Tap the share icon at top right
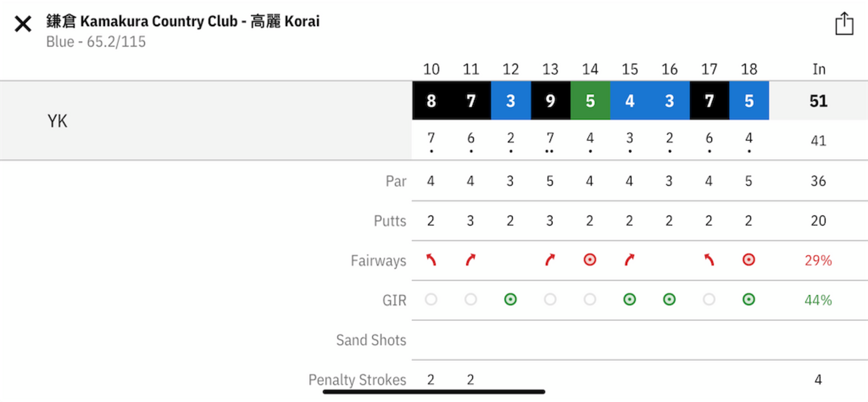The height and width of the screenshot is (402, 868). [x=844, y=23]
